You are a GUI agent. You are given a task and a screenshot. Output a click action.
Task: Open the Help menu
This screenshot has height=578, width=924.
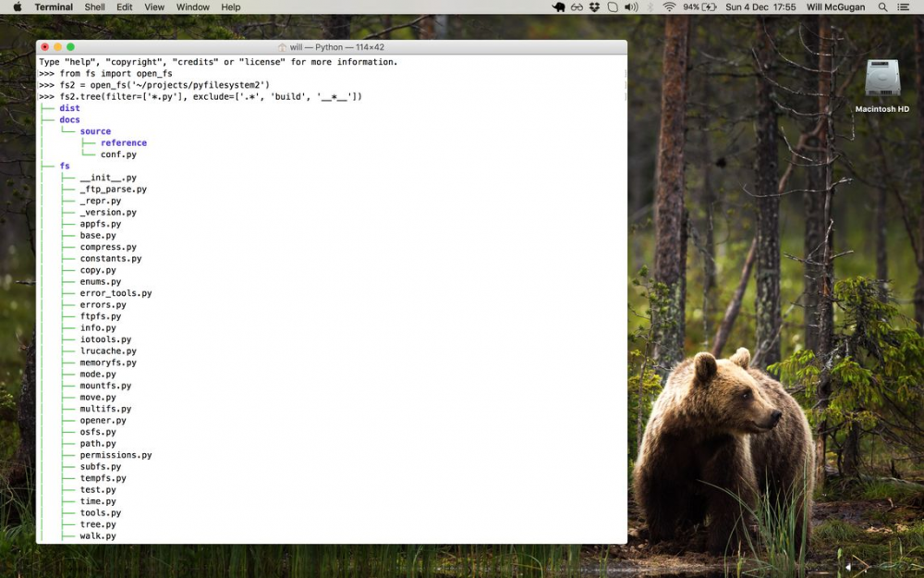(230, 7)
